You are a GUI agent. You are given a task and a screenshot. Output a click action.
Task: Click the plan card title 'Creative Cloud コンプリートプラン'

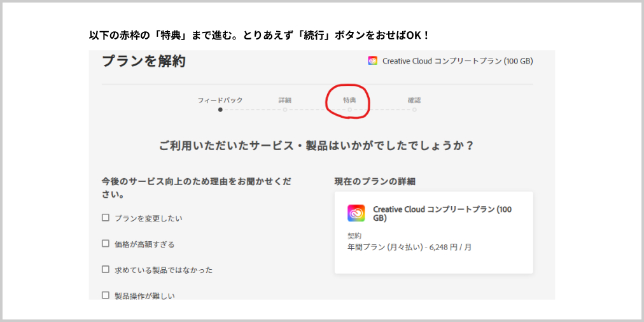coord(442,214)
